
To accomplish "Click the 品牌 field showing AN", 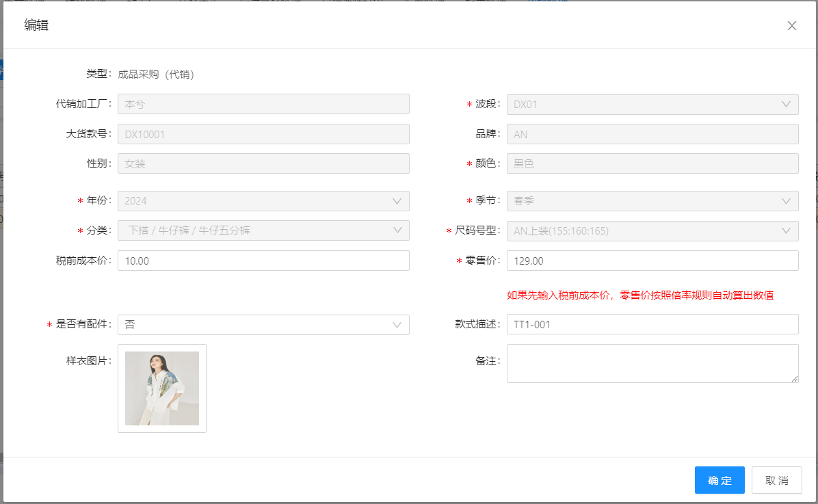I will coord(652,135).
